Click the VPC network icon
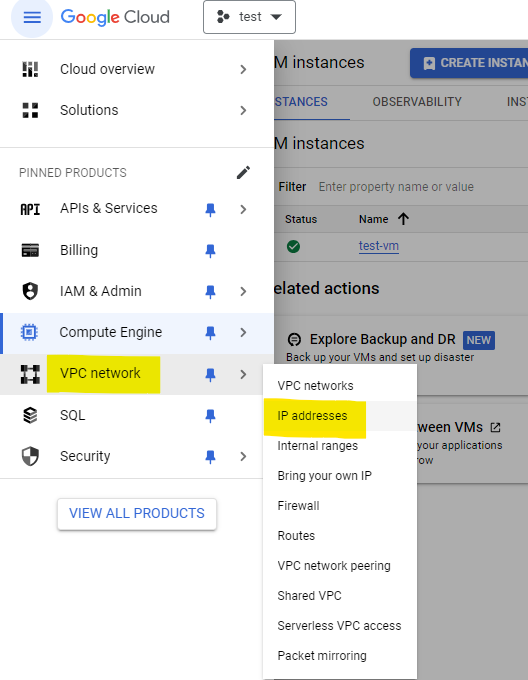 [30, 374]
